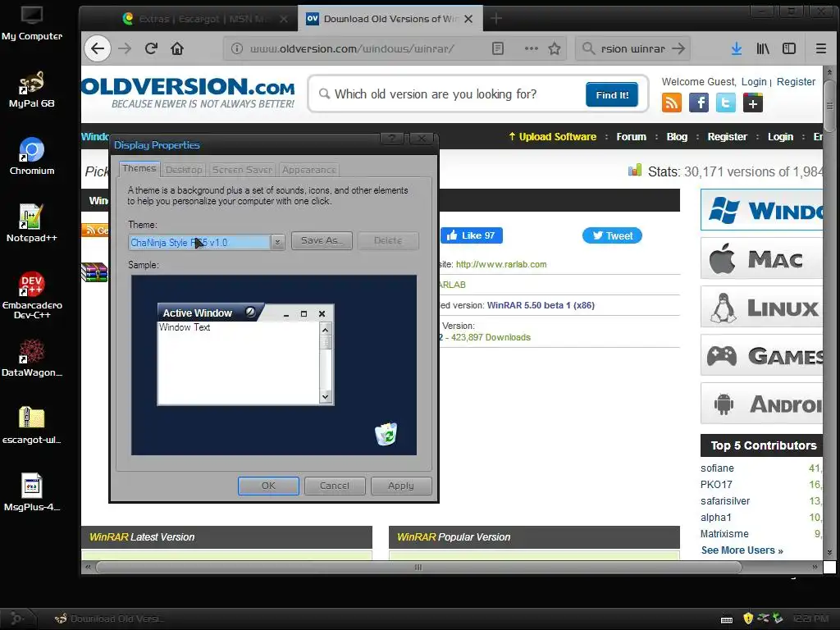Open browser downloads panel
The image size is (840, 630).
click(x=737, y=48)
